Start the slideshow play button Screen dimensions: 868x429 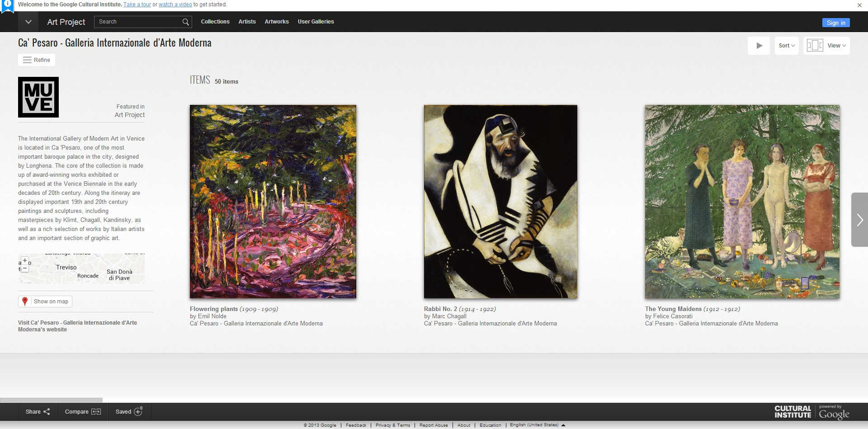(x=759, y=46)
